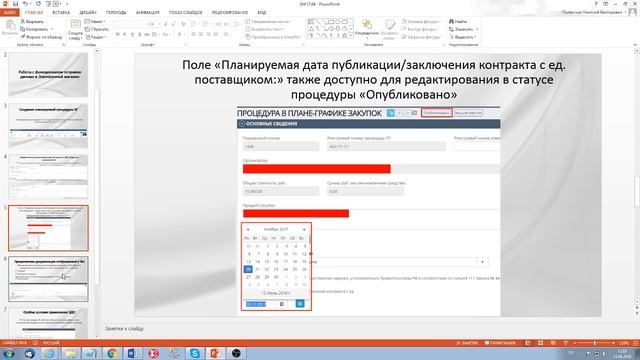Open the РЕЦЕНЗИРОВАНИЕ ribbon tab

click(230, 12)
